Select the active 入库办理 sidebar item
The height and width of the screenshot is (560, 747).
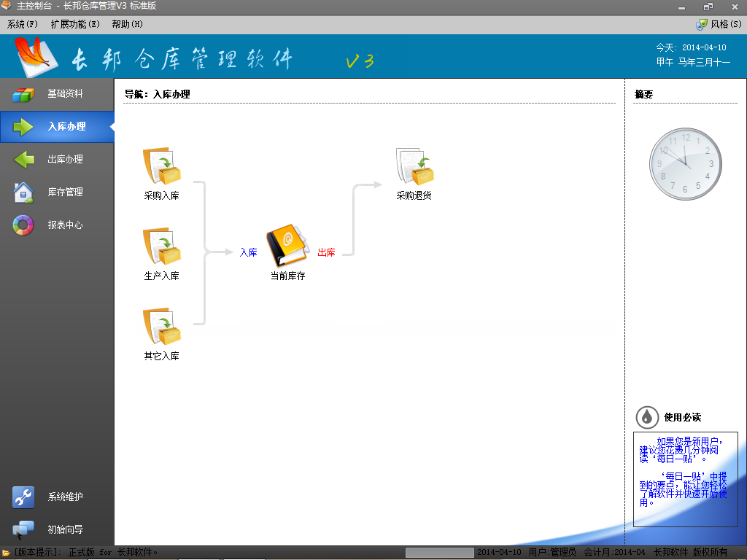(x=57, y=127)
